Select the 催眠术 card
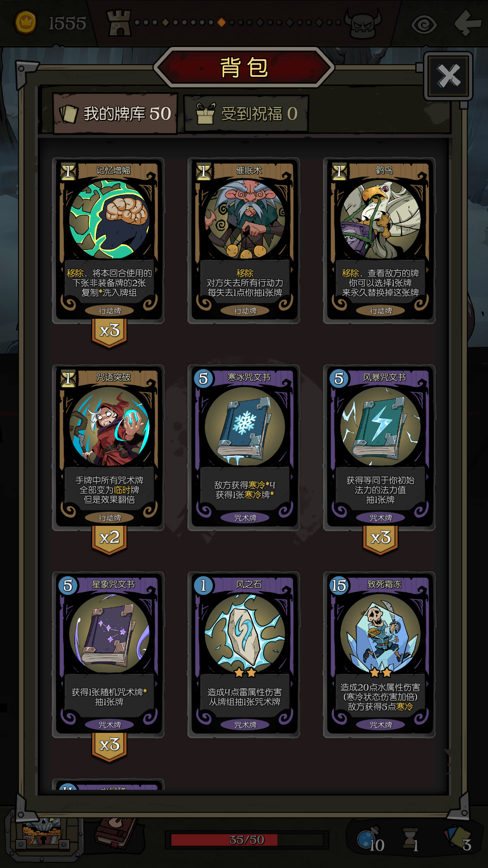Screen dimensions: 488x868 click(x=244, y=240)
